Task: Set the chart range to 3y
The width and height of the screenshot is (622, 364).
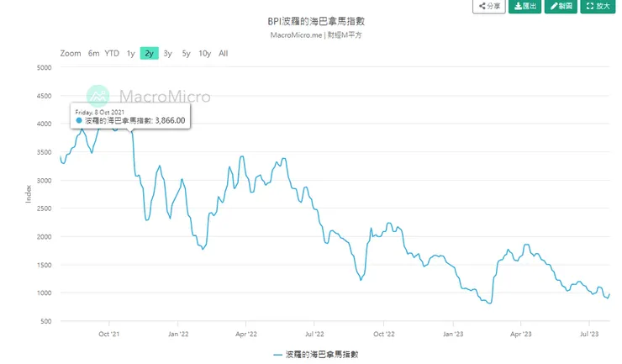Action: (x=167, y=54)
